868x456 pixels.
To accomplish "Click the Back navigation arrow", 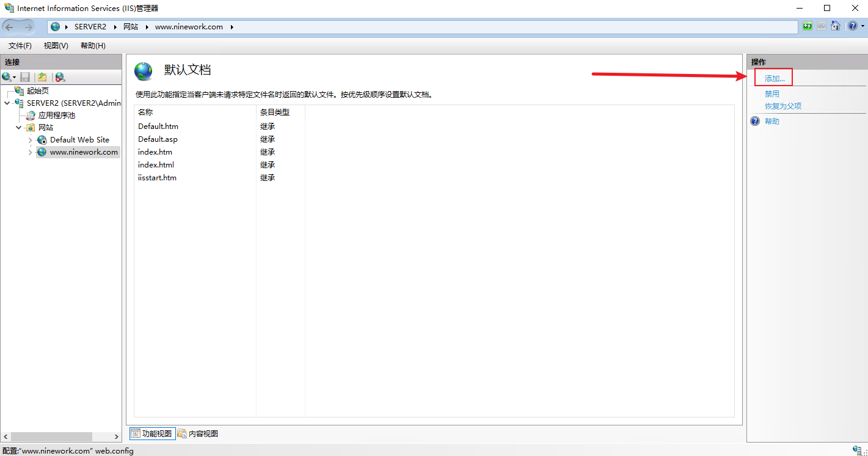I will (x=10, y=27).
